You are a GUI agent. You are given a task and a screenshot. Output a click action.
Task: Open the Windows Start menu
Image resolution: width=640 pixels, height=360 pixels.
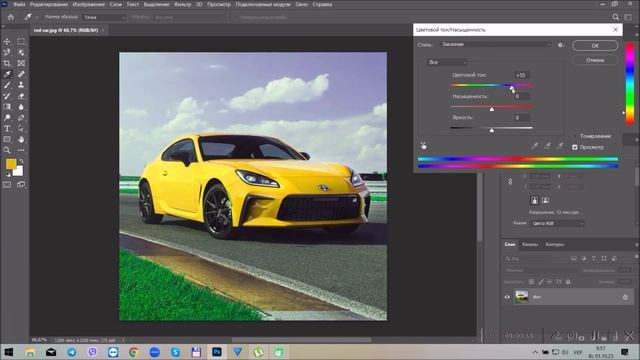pos(9,352)
